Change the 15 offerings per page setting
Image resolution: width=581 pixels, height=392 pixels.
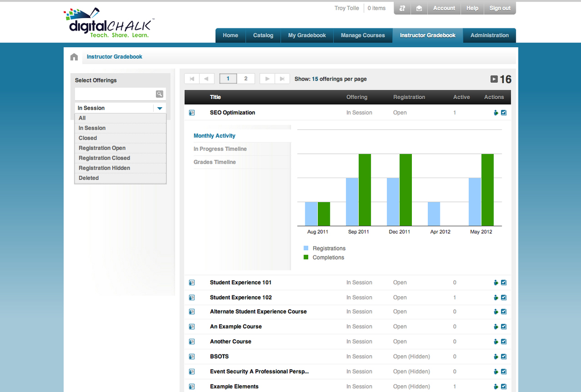(315, 79)
